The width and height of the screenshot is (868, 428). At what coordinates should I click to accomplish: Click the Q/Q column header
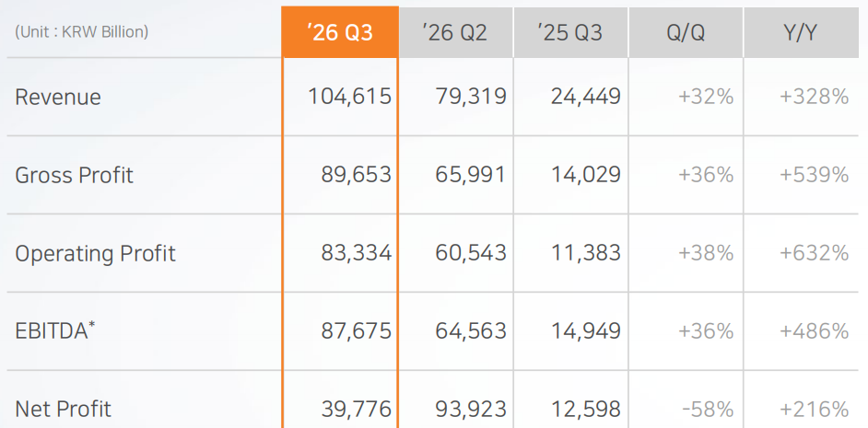pyautogui.click(x=686, y=32)
